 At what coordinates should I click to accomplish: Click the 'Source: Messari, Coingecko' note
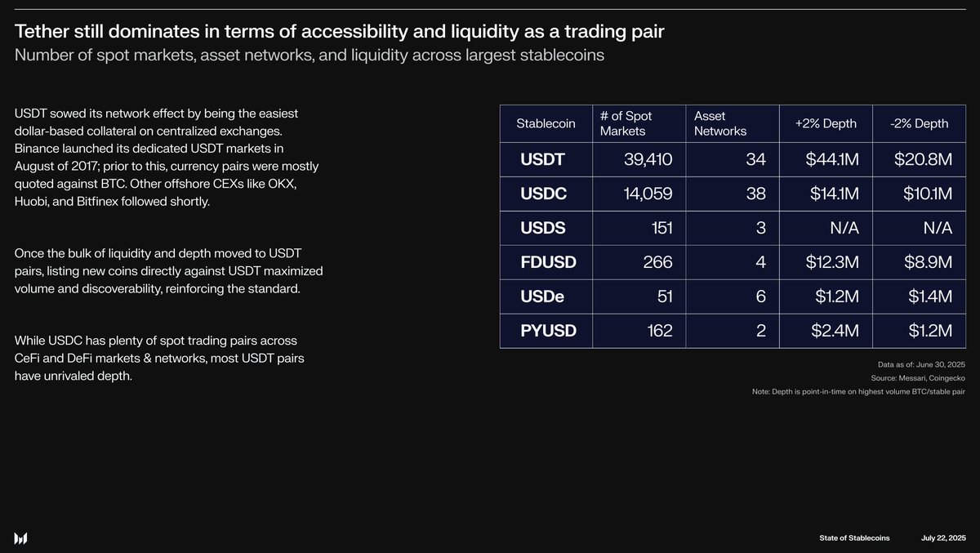point(918,377)
